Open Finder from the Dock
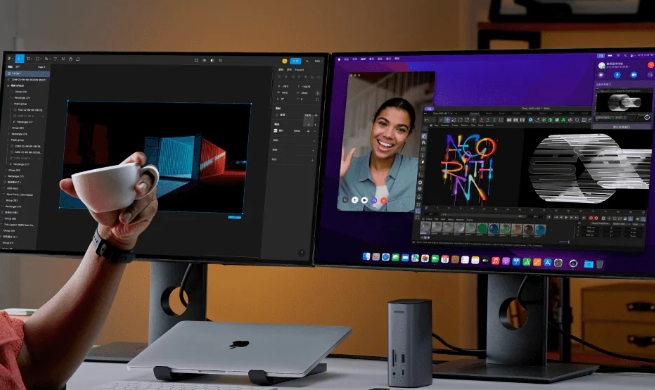 [x=366, y=257]
